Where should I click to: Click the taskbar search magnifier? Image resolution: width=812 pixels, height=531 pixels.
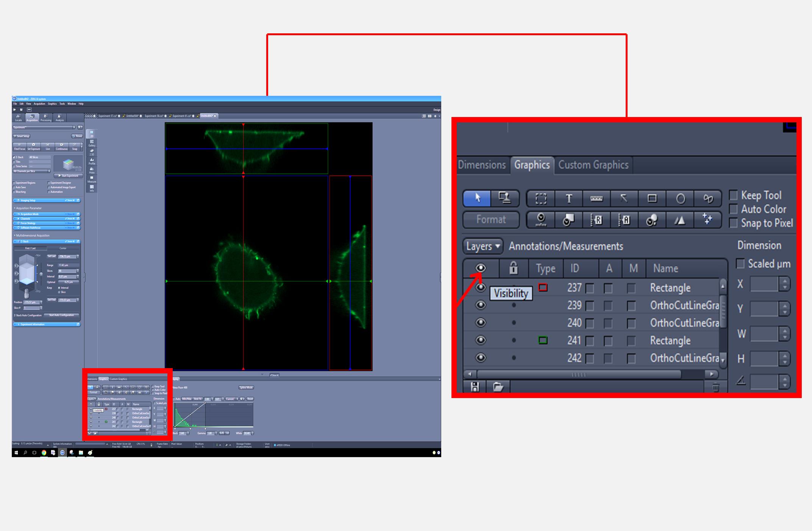tap(25, 453)
